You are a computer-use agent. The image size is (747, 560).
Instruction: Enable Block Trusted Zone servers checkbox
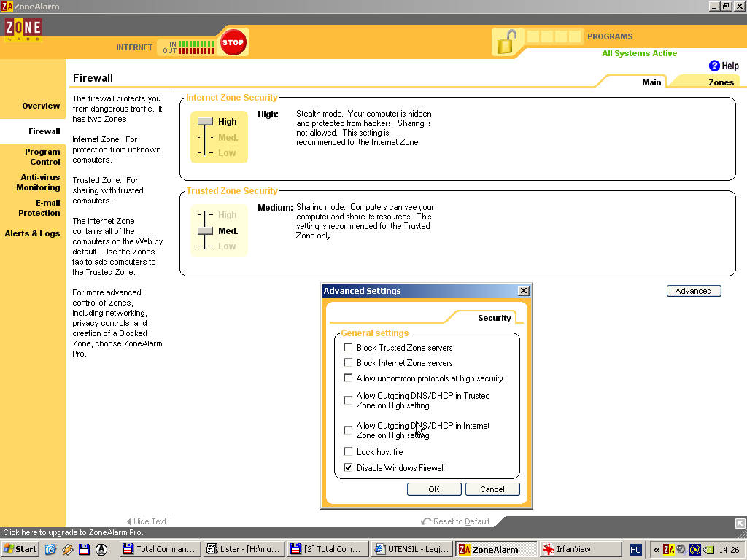point(348,348)
